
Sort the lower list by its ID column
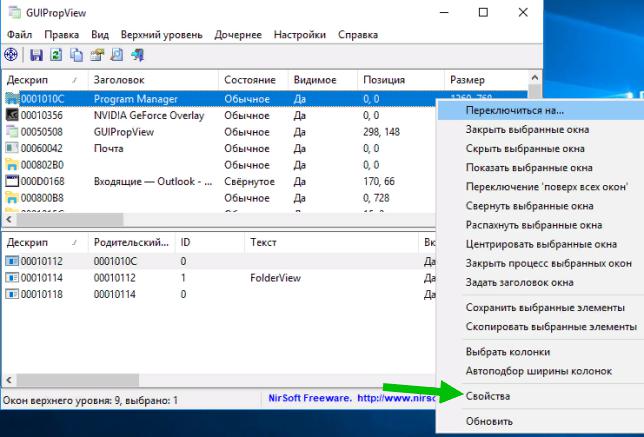[209, 242]
